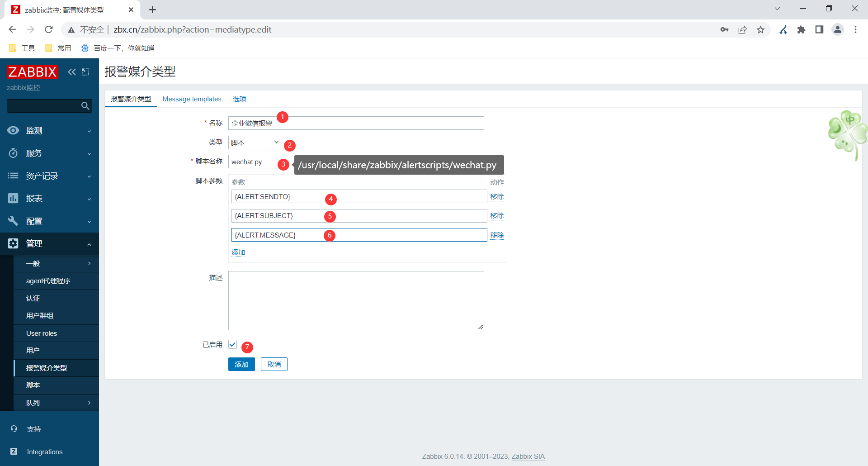The image size is (868, 466).
Task: Open User roles in the sidebar
Action: (x=56, y=333)
